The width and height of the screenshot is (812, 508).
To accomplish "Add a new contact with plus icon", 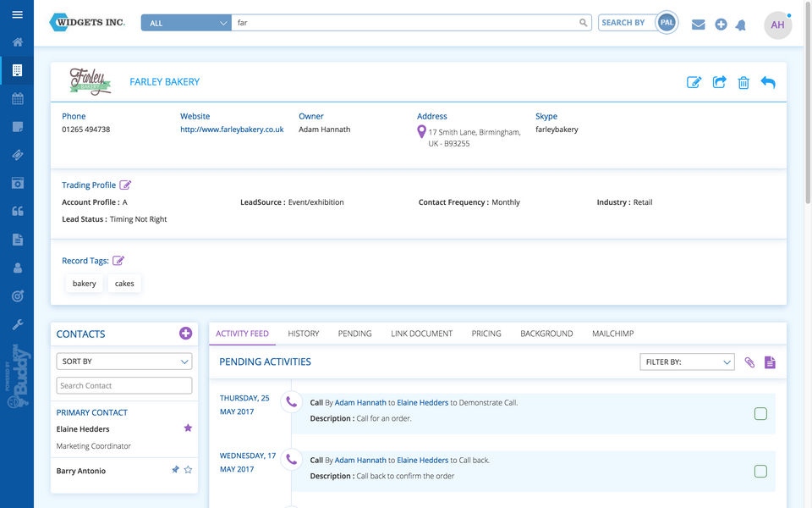I will [x=185, y=334].
